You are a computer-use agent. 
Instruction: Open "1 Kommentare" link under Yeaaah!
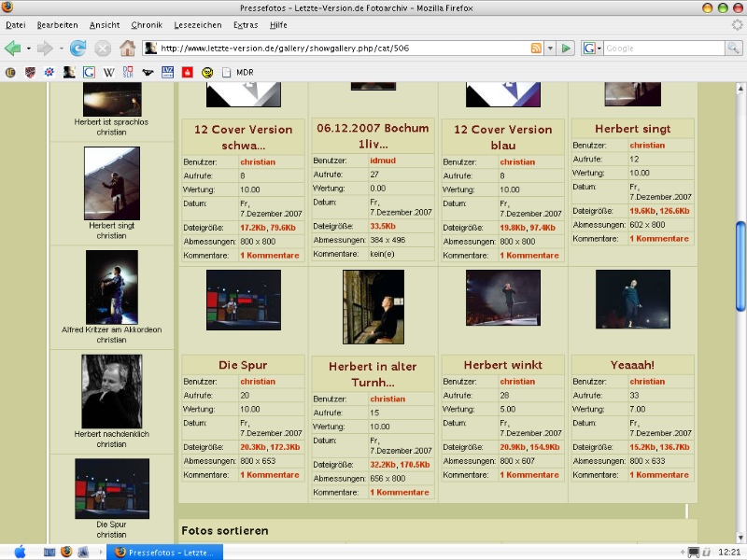click(x=659, y=474)
